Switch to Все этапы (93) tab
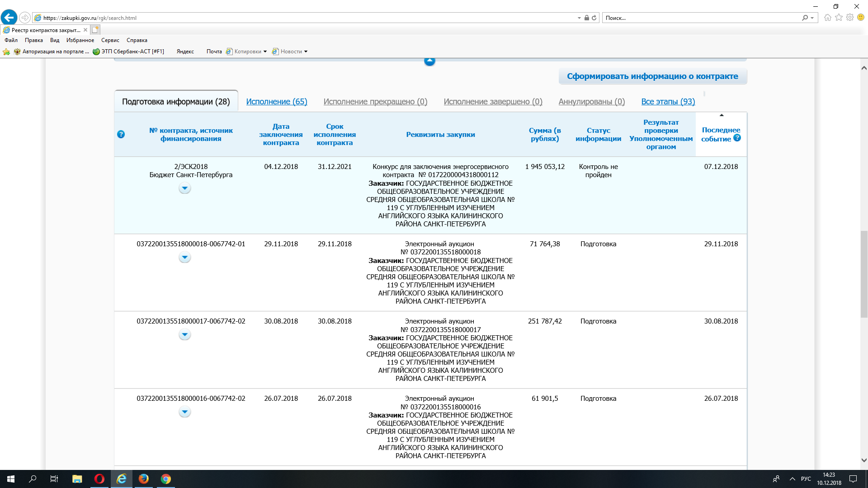868x488 pixels. coord(668,102)
